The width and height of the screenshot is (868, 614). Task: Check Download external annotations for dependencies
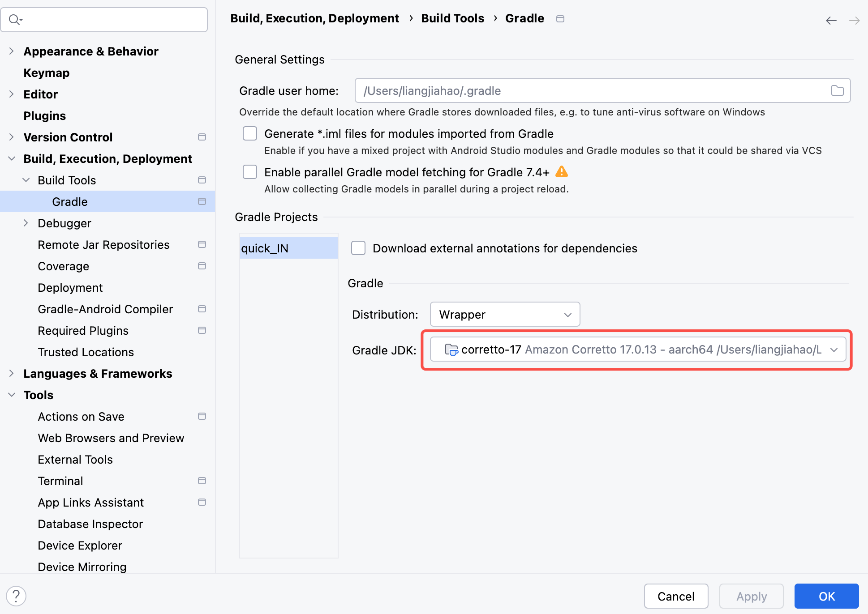(358, 248)
